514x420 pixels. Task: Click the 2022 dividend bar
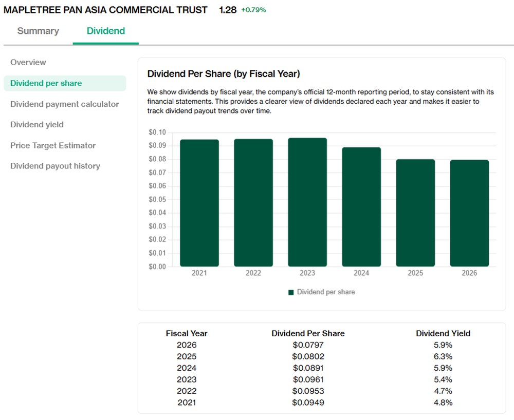[253, 203]
